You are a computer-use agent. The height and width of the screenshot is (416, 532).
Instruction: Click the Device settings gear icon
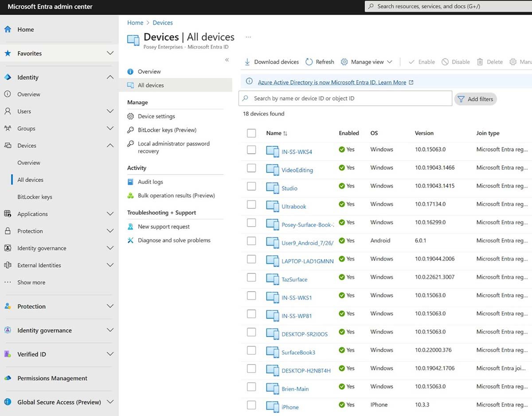pyautogui.click(x=130, y=116)
